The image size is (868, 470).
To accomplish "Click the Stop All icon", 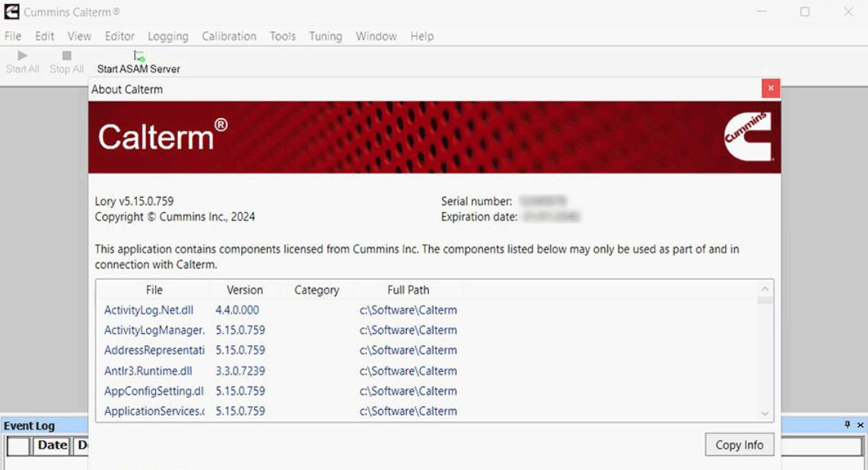I will pyautogui.click(x=65, y=55).
